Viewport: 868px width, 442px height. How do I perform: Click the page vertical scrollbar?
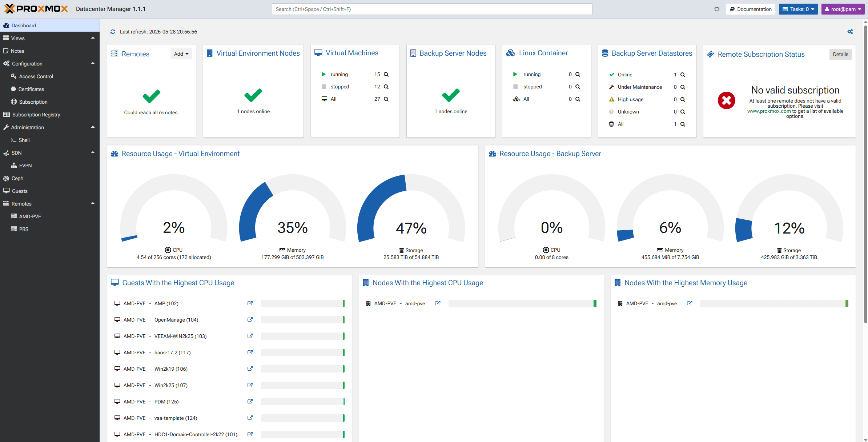coord(865,175)
